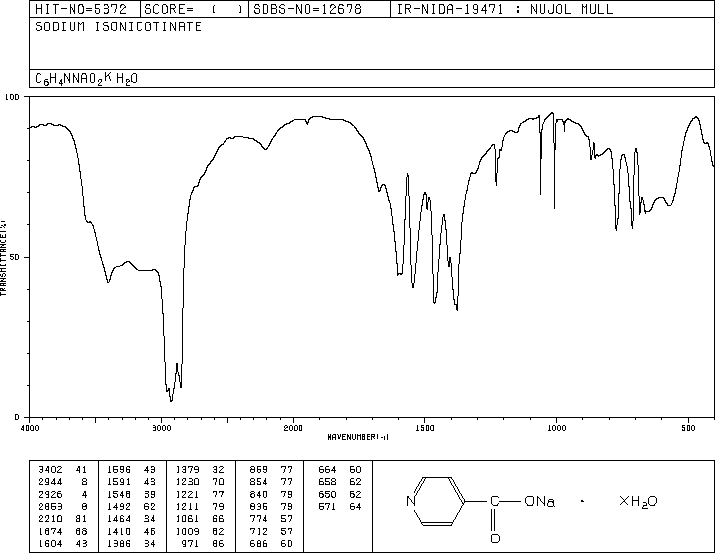Viewport: 715px width, 553px height.
Task: Click the 2000 wavenumber axis label
Action: [293, 428]
